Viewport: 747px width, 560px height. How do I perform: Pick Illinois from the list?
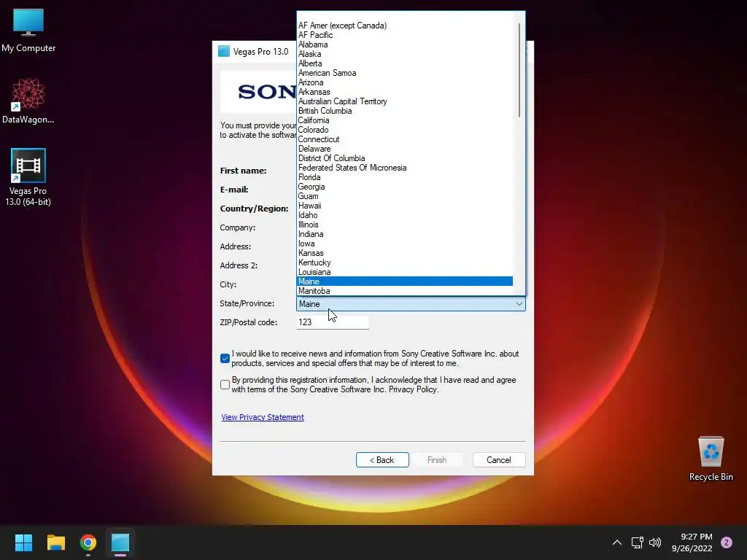404,225
